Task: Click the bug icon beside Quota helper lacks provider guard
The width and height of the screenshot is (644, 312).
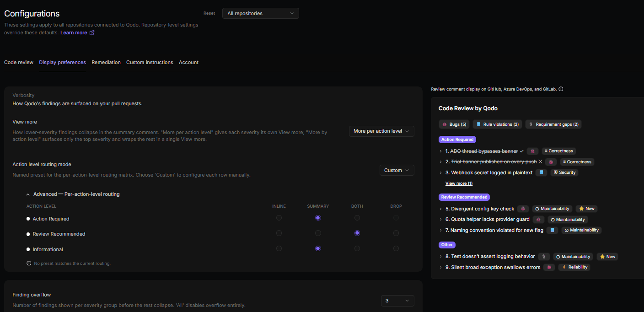Action: [x=538, y=220]
